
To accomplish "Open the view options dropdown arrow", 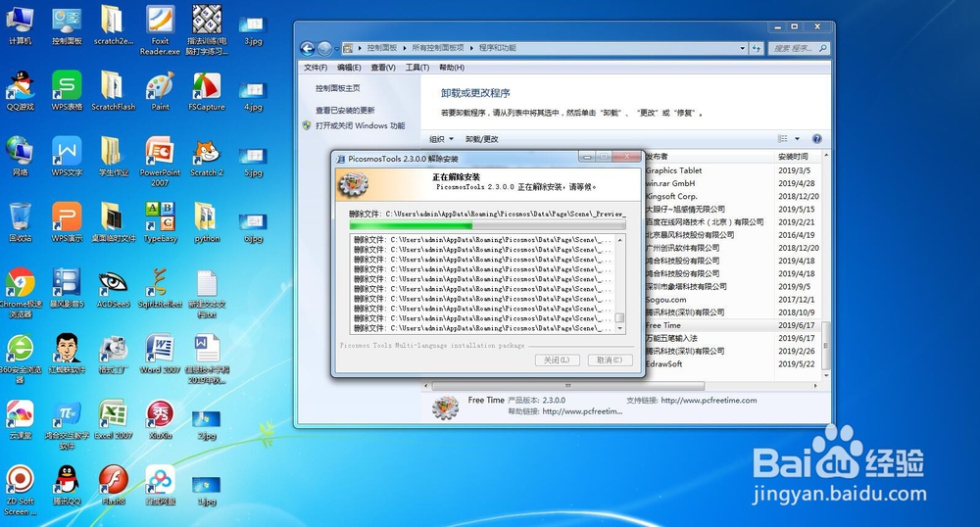I will point(797,139).
